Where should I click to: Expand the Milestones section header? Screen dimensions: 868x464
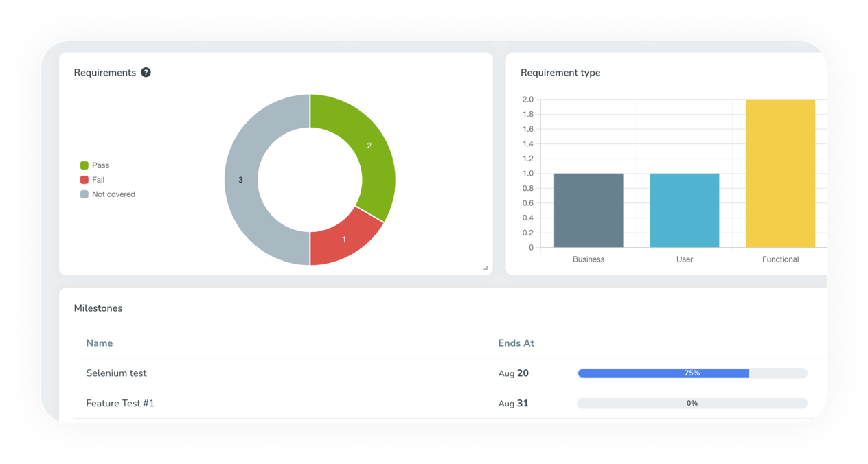98,308
